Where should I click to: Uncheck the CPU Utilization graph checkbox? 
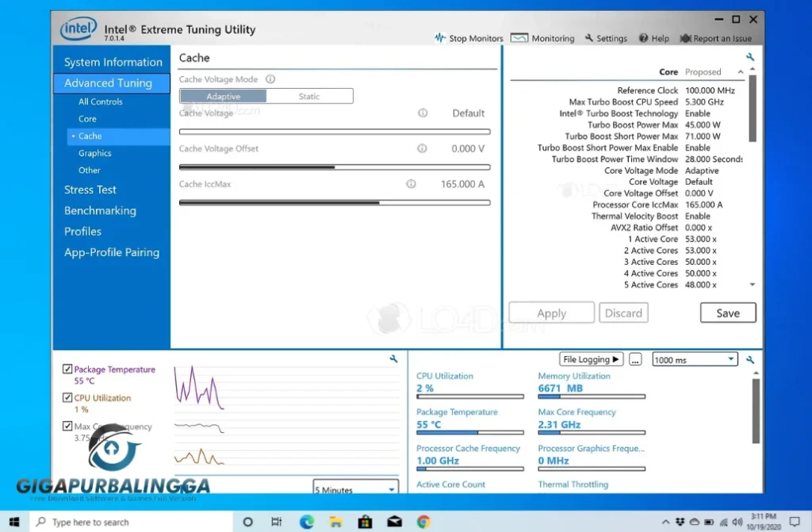click(67, 397)
